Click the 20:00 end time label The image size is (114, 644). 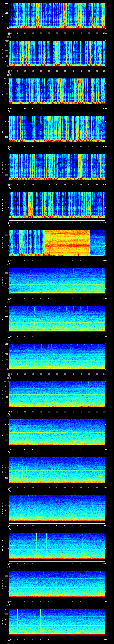tap(105, 223)
